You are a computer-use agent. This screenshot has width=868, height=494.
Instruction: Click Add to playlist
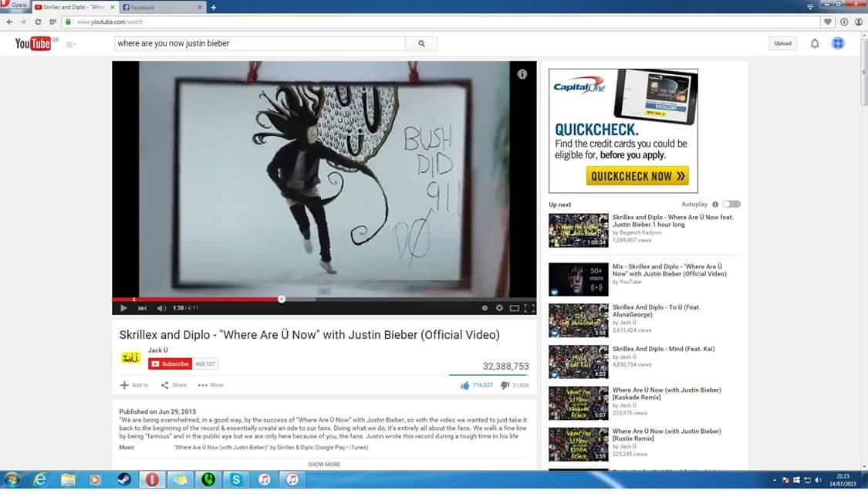[134, 385]
